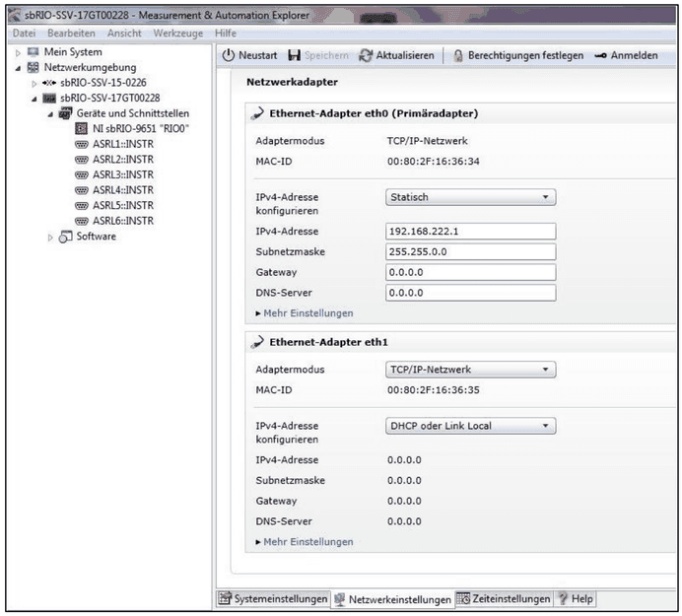Click the Speichern floppy disk icon

295,55
